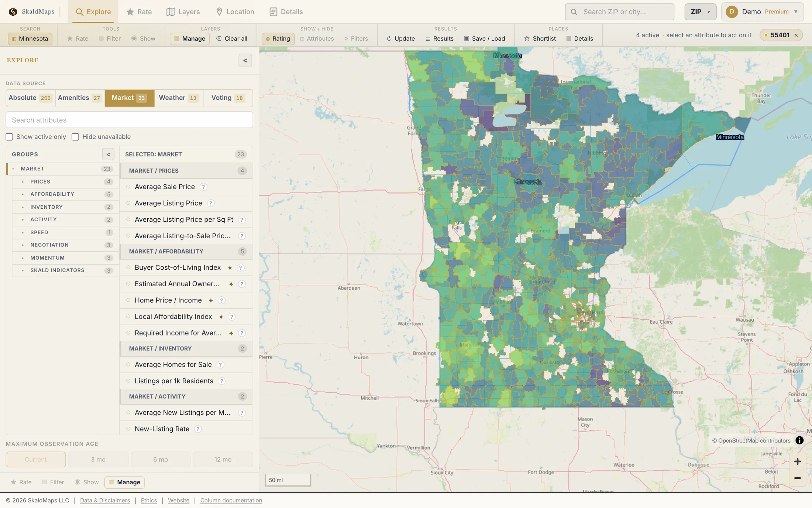Enable Show active only checkbox

(10, 137)
